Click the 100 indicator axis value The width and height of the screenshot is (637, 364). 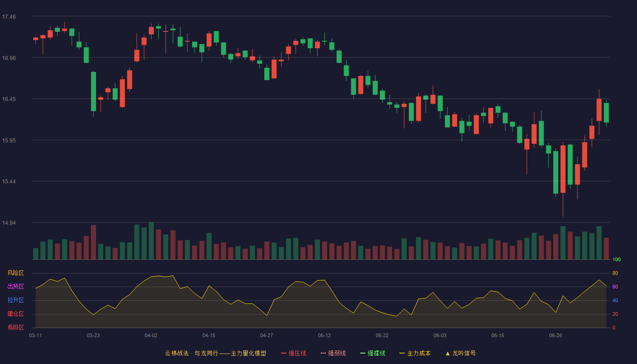click(617, 260)
